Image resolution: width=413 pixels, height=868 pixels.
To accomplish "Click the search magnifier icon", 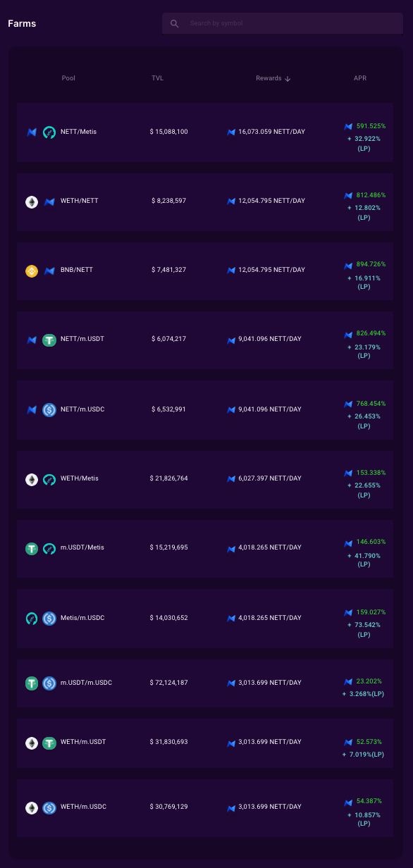I will [x=174, y=23].
